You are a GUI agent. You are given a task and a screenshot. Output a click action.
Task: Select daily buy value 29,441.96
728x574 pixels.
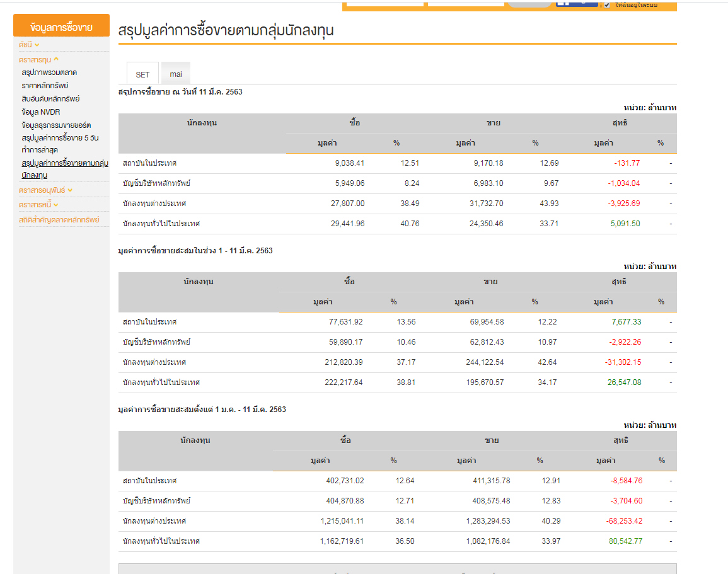[x=348, y=224]
